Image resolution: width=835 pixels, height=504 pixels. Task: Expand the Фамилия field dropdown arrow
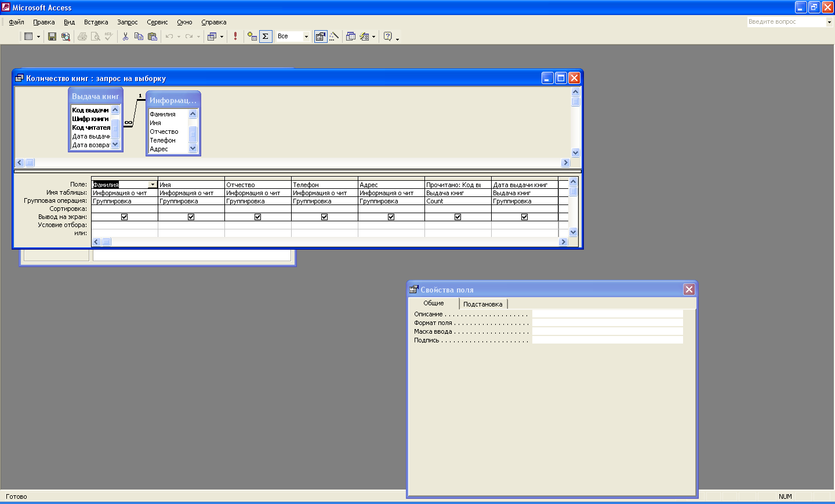point(153,185)
